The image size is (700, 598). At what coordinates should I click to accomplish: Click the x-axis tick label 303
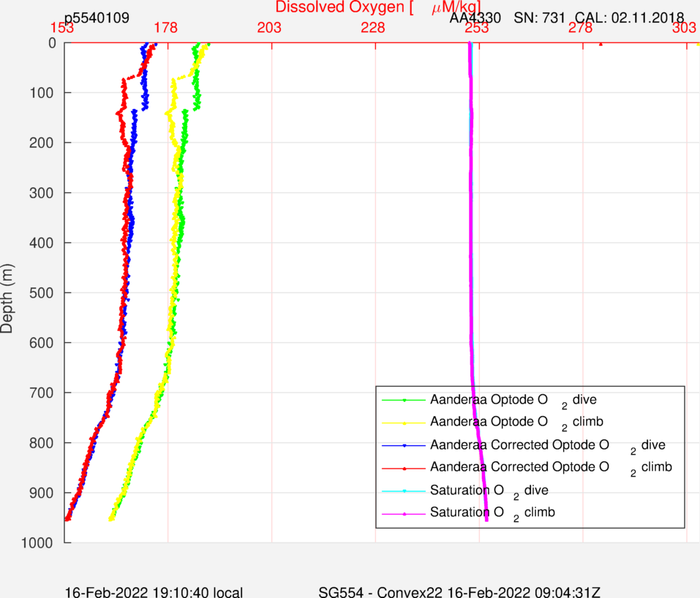click(684, 28)
